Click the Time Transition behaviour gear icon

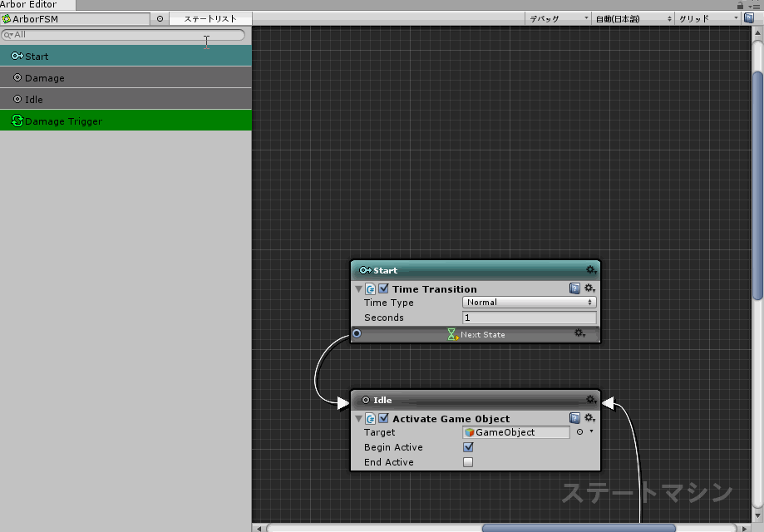(x=589, y=288)
